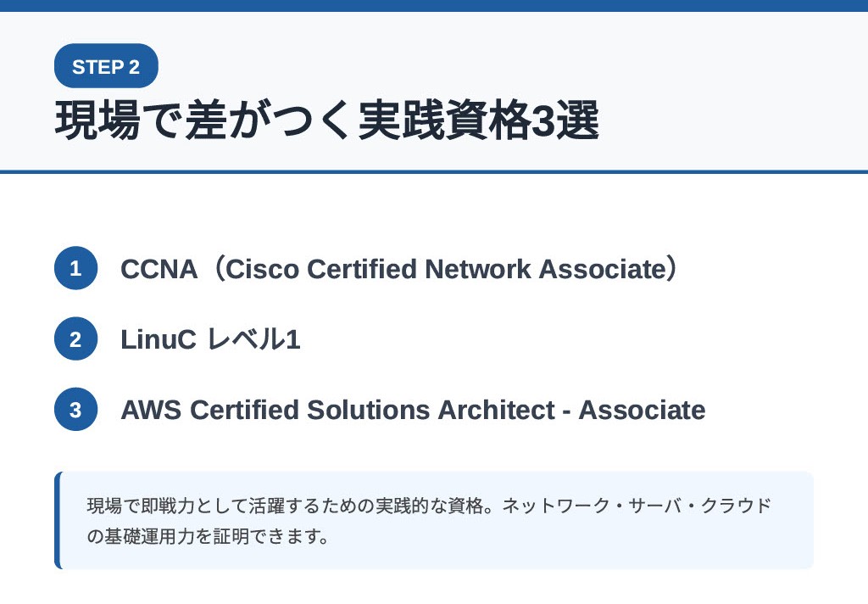Select the number 3 circle icon
The height and width of the screenshot is (604, 868).
click(75, 410)
